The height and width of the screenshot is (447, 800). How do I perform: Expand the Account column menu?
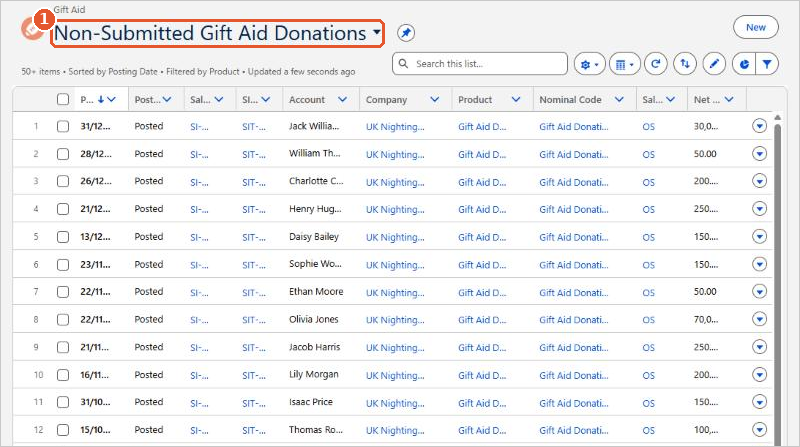342,100
